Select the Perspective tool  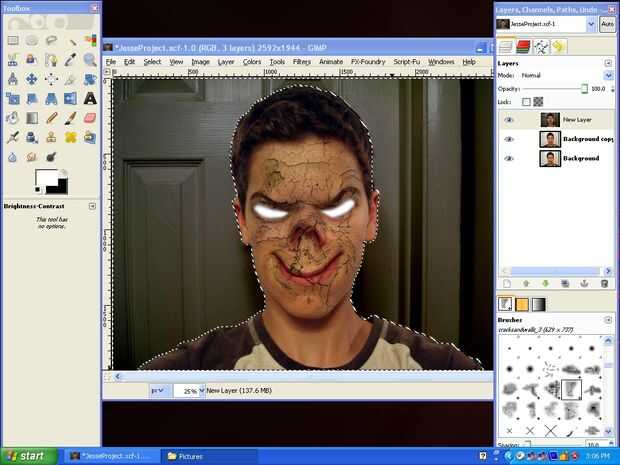coord(51,98)
